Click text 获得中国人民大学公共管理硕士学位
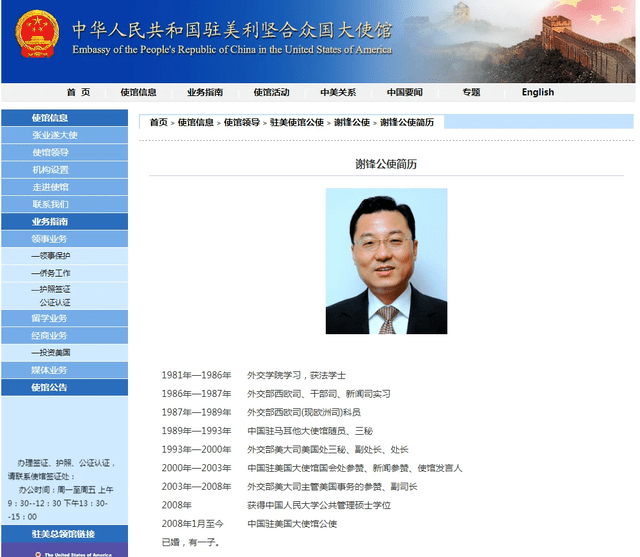Viewport: 640px width, 557px height. 319,505
